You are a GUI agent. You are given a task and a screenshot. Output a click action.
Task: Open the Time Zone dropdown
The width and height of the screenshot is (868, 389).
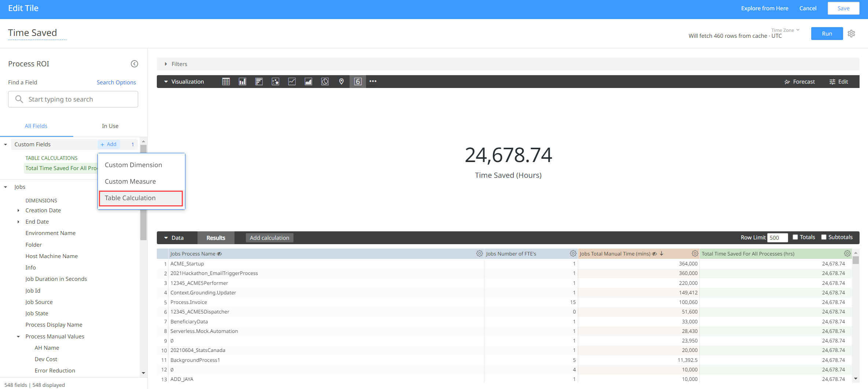(785, 30)
